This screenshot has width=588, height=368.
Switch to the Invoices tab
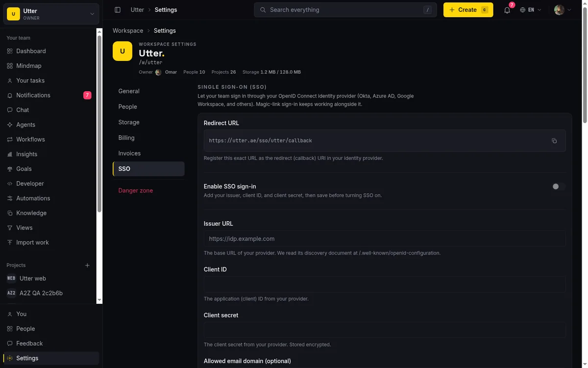(x=148, y=153)
